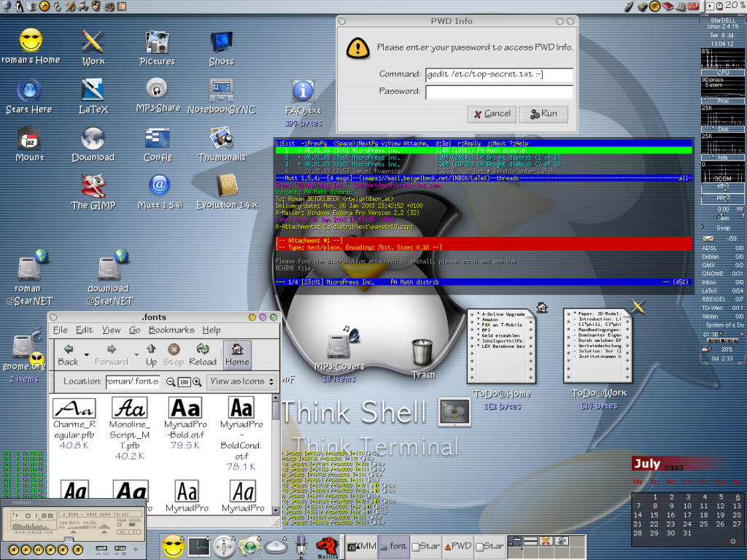Expand the Forward history dropdown arrow
This screenshot has height=560, width=747.
pos(136,355)
